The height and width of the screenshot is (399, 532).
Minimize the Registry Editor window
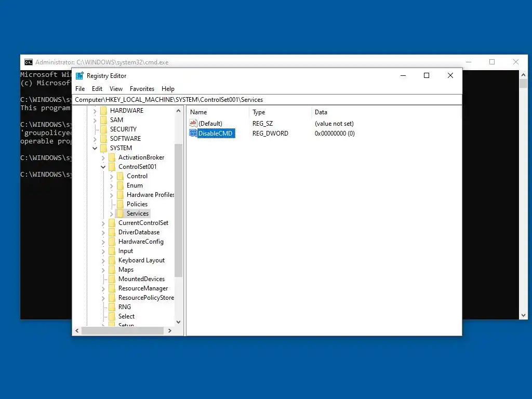(x=403, y=75)
